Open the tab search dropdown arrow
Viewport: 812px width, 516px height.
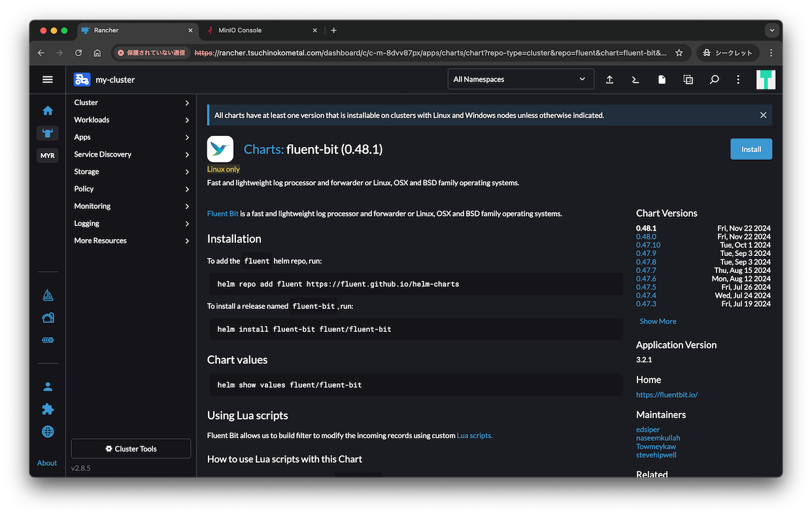tap(772, 30)
